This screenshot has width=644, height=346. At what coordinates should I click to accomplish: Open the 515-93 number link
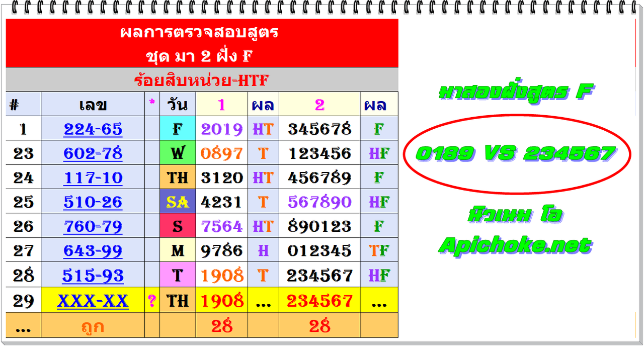pos(93,276)
